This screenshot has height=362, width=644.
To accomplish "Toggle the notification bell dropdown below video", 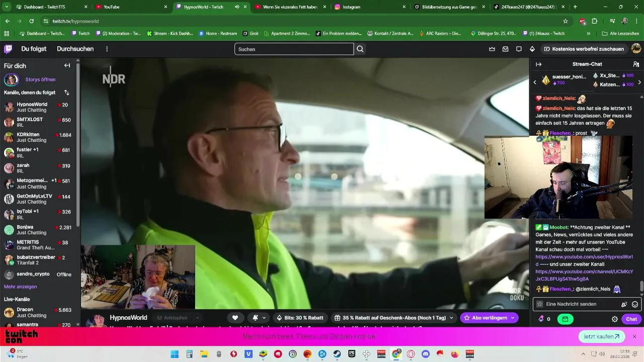I will click(x=259, y=318).
